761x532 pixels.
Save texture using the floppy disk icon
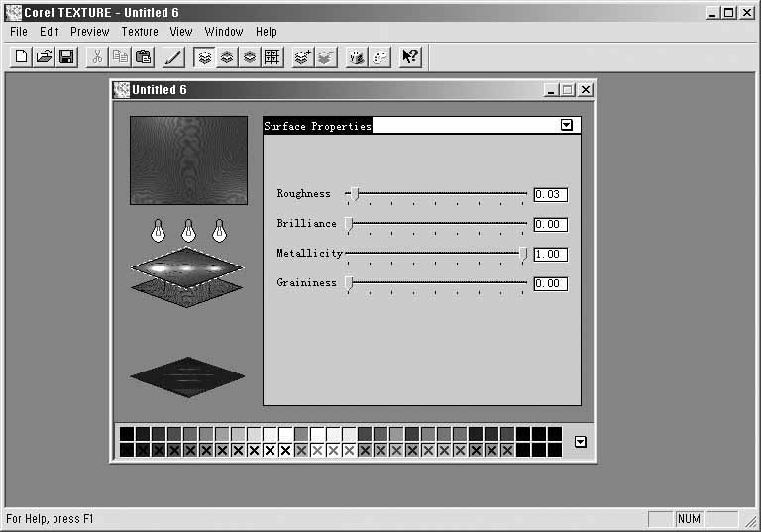coord(66,56)
